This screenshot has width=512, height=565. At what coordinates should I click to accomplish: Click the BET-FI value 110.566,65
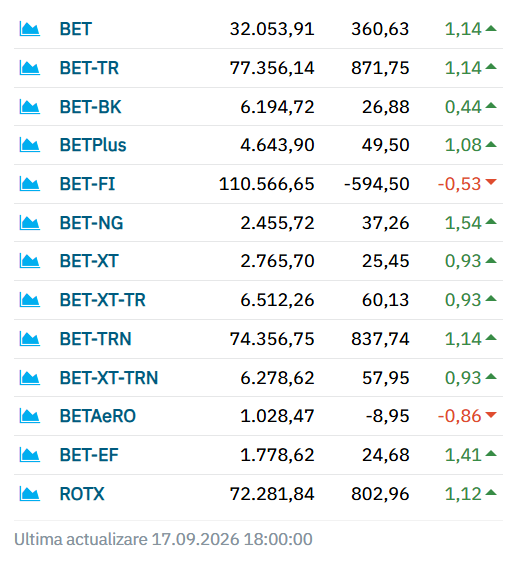pos(267,184)
